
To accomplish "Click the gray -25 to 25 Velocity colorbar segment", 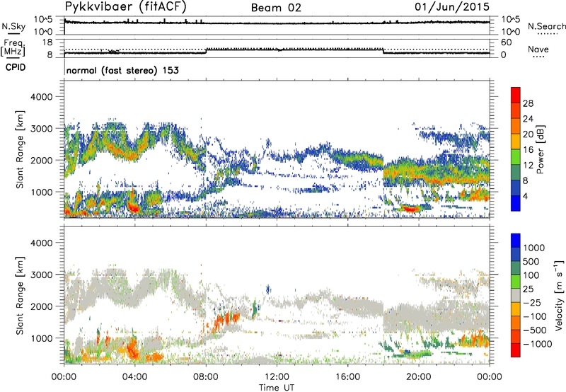I will pos(516,295).
